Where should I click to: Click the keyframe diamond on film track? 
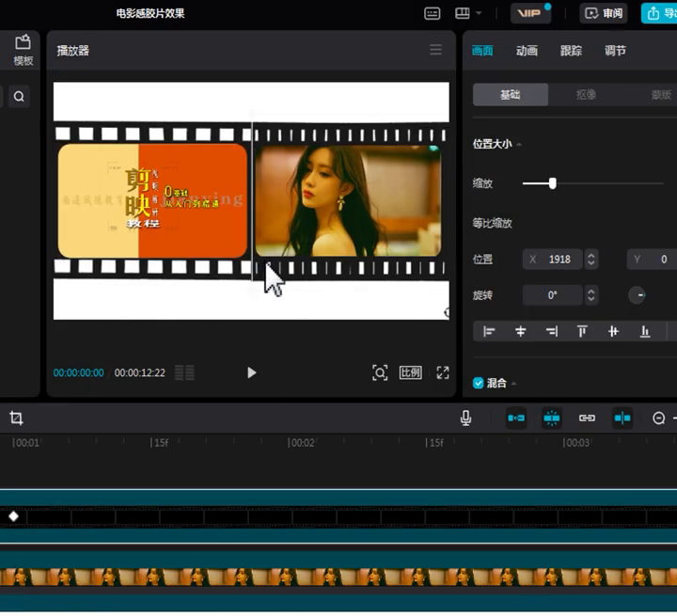point(13,516)
